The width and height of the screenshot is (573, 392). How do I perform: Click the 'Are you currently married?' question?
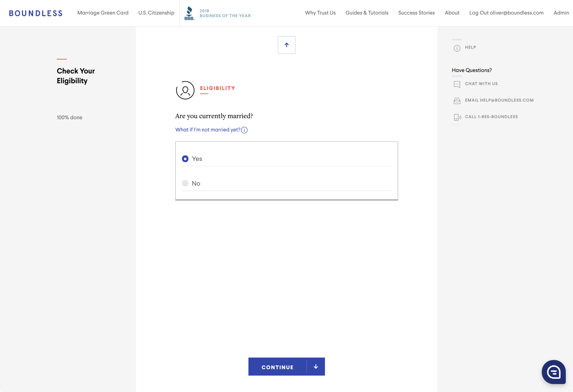(x=214, y=116)
